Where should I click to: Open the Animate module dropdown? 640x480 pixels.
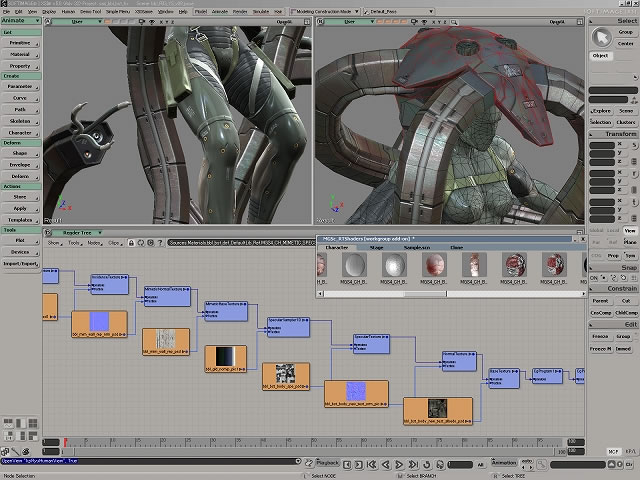pos(20,21)
